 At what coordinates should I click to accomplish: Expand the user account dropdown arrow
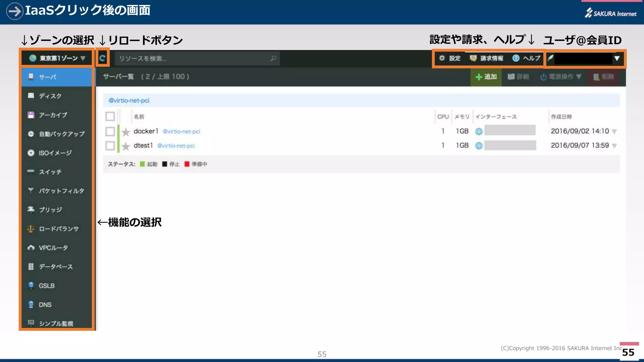(x=617, y=58)
